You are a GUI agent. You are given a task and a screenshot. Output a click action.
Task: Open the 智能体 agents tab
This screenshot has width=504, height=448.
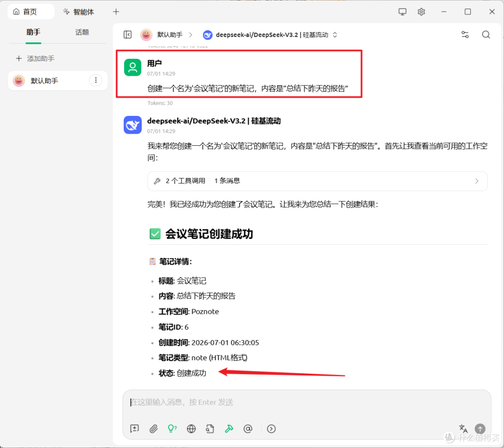click(79, 12)
